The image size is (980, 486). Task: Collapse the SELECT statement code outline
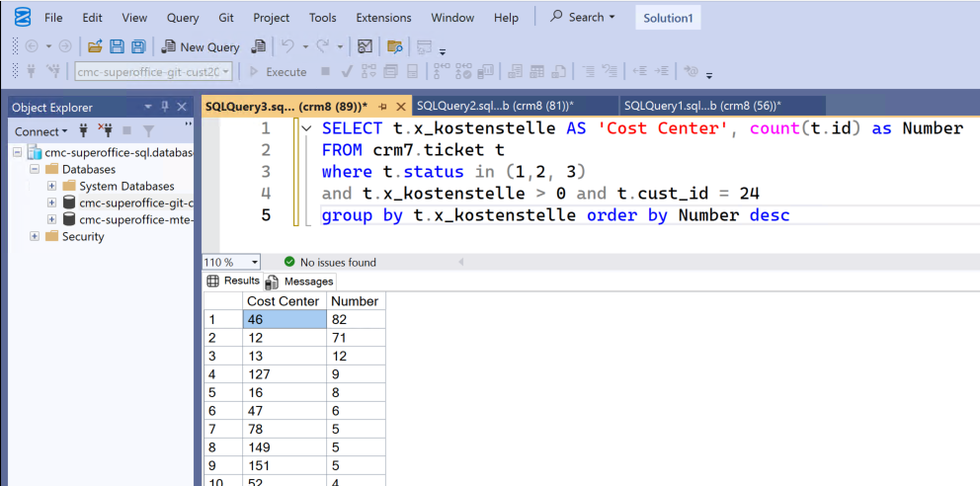(306, 128)
